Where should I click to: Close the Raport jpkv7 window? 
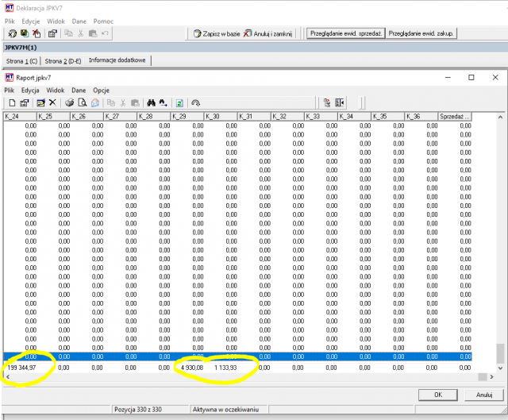(495, 78)
